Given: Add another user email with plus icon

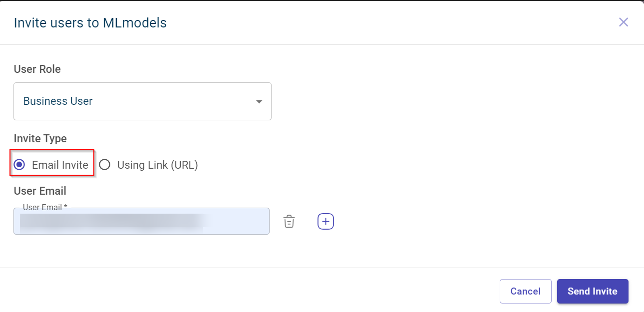Looking at the screenshot, I should click(325, 221).
